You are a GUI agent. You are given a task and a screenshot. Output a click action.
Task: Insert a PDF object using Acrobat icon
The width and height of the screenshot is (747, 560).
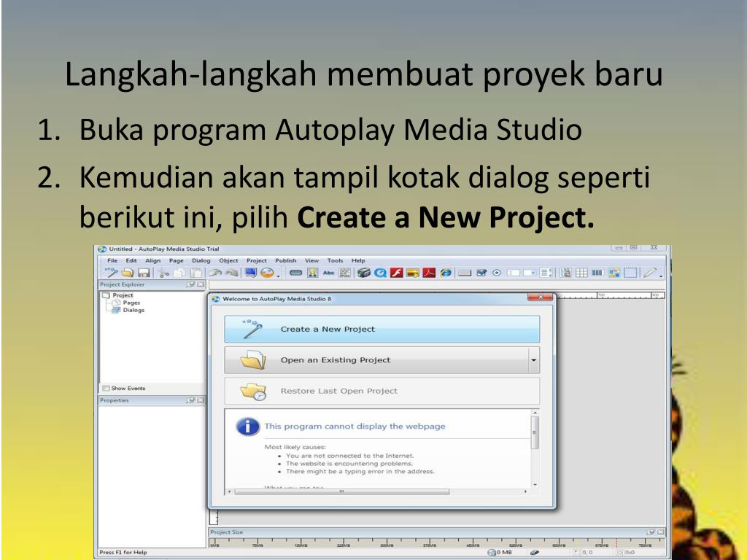429,273
